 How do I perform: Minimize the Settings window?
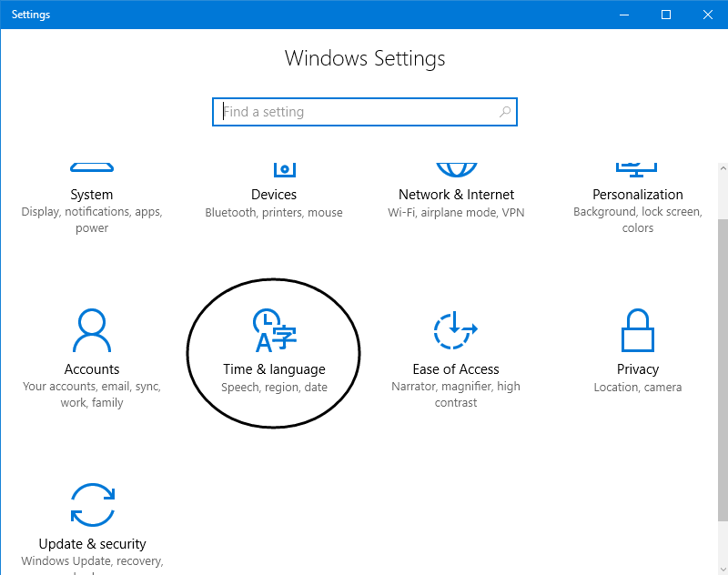(624, 15)
